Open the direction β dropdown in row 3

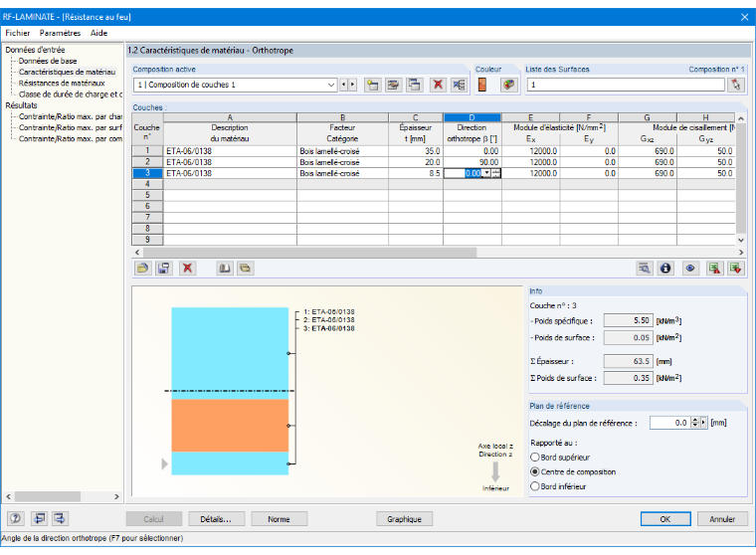[x=486, y=173]
